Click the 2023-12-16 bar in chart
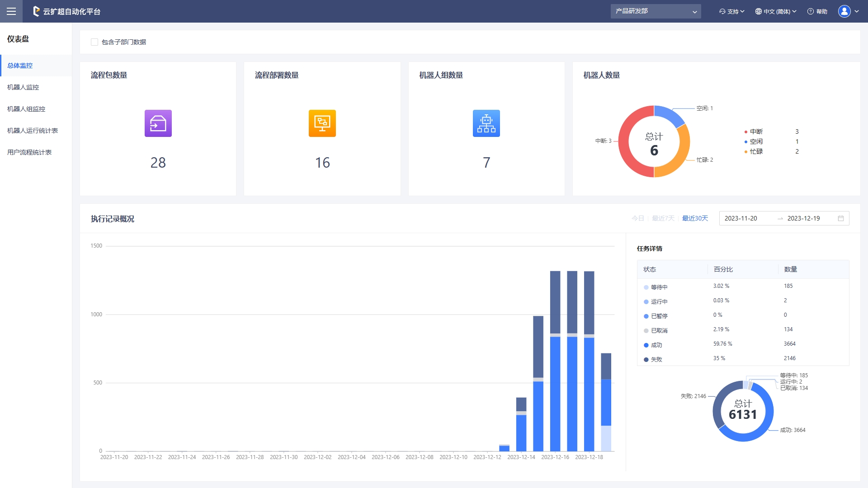Screen dimensions: 868x488 [555, 361]
